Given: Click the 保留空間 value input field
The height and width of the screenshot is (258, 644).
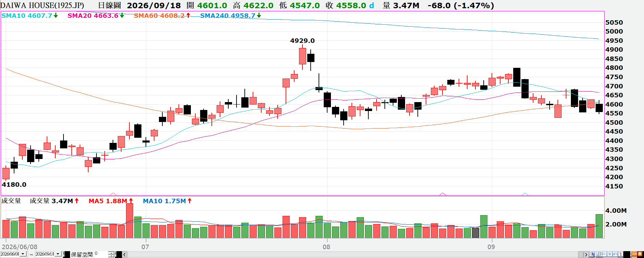Looking at the screenshot, I should (x=101, y=254).
